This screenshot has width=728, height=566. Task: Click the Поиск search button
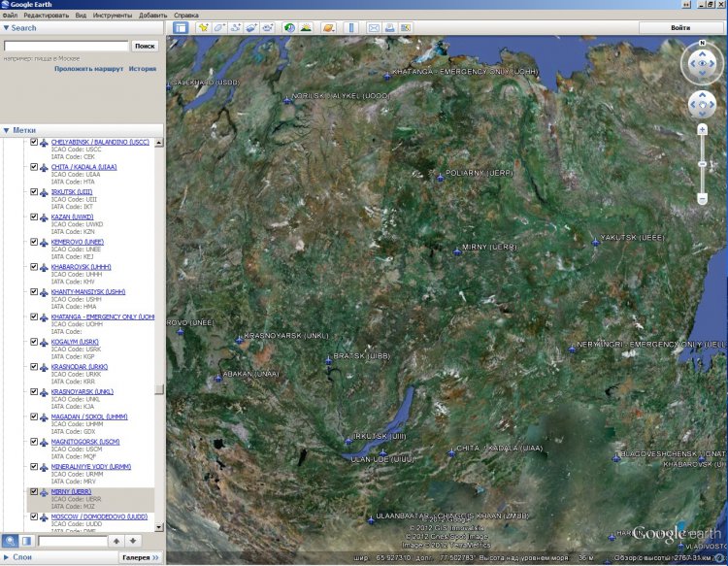coord(145,46)
